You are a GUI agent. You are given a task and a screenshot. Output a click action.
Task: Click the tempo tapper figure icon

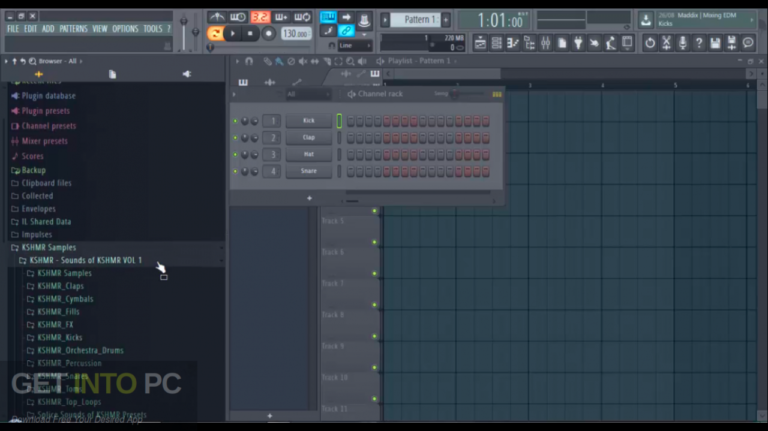[x=611, y=43]
